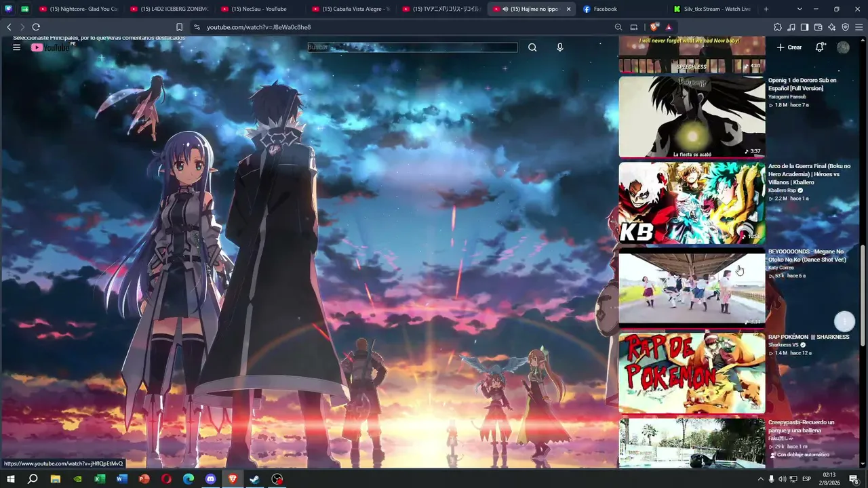This screenshot has width=868, height=488.
Task: Switch to the Nightcore- Glad You Came tab
Action: pyautogui.click(x=79, y=9)
